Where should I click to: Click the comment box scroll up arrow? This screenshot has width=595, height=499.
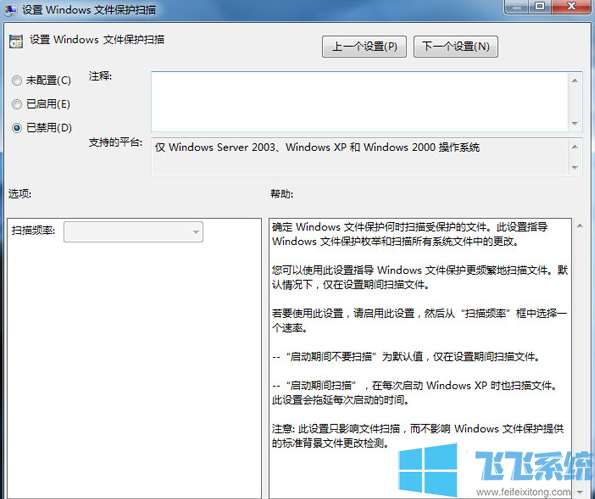pos(575,80)
